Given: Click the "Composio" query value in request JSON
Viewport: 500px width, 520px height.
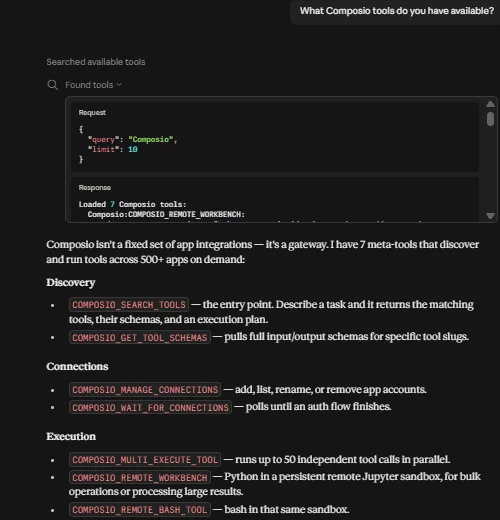Looking at the screenshot, I should click(151, 139).
